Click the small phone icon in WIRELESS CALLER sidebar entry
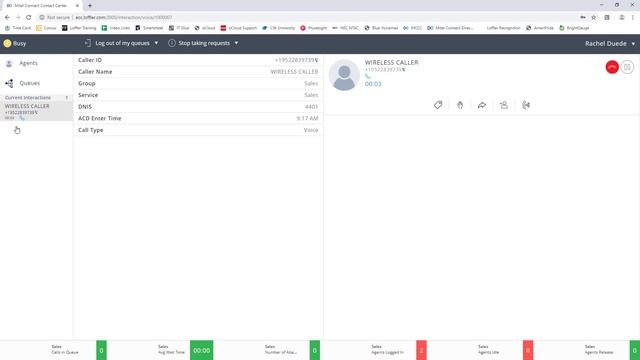 click(x=22, y=118)
